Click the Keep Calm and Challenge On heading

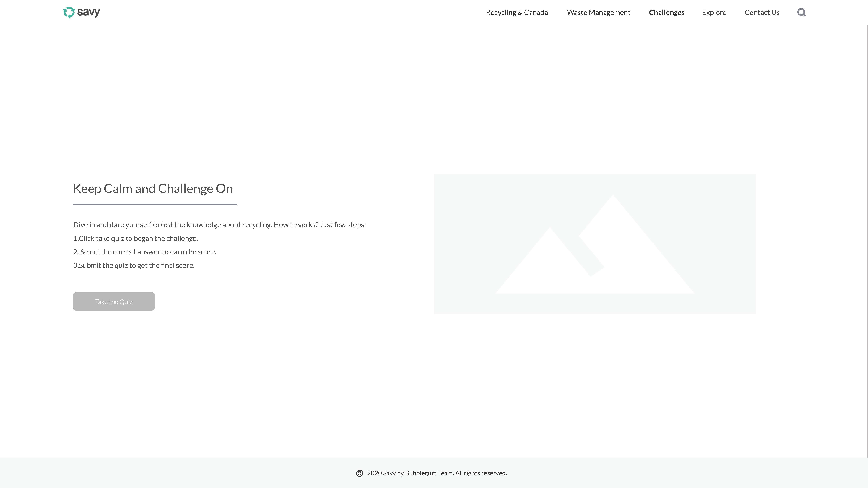coord(153,189)
